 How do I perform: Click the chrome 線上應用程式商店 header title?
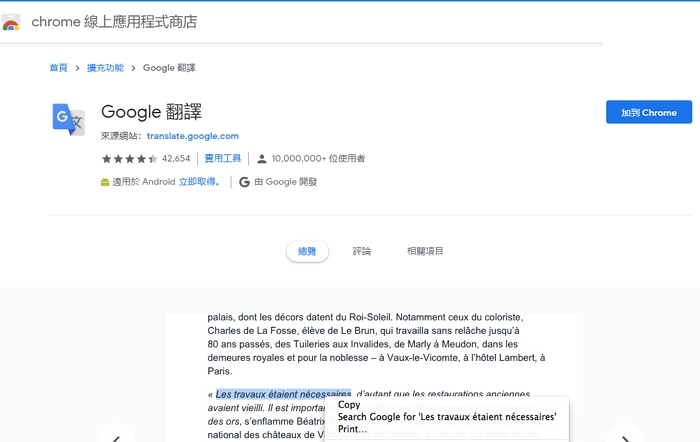(x=114, y=21)
